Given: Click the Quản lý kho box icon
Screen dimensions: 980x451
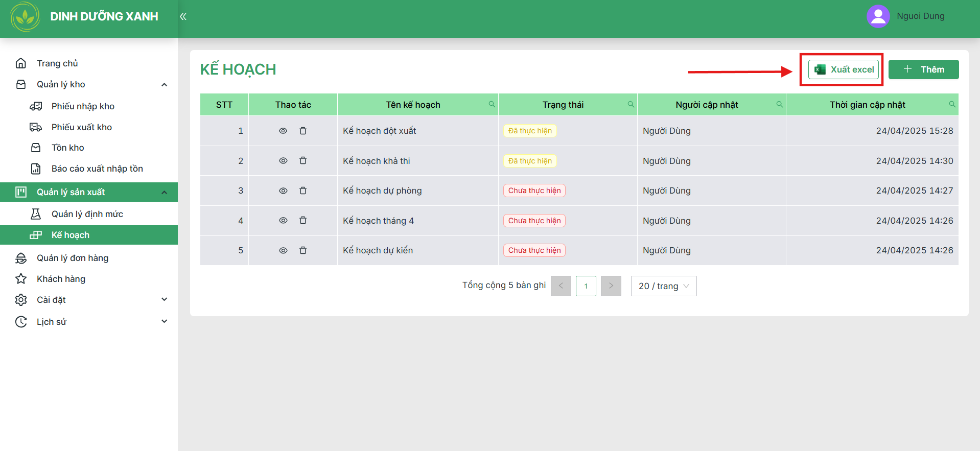Looking at the screenshot, I should [x=21, y=84].
